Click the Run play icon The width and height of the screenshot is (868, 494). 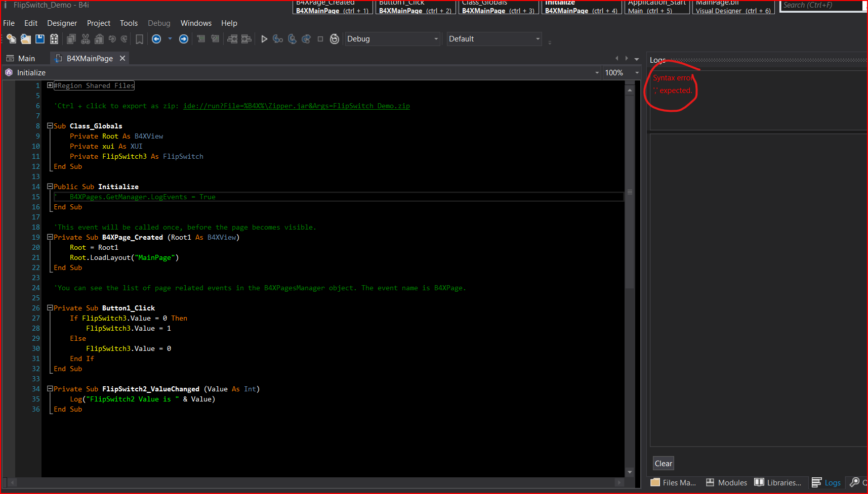pos(264,39)
